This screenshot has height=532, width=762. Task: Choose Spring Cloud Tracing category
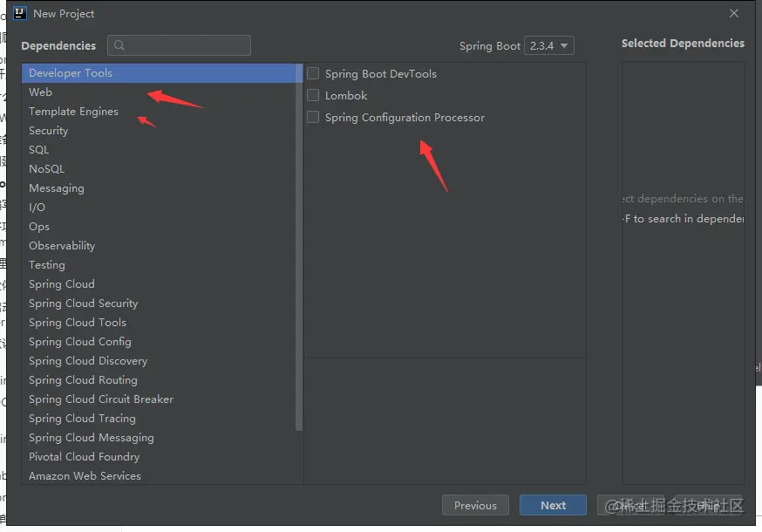159,419
